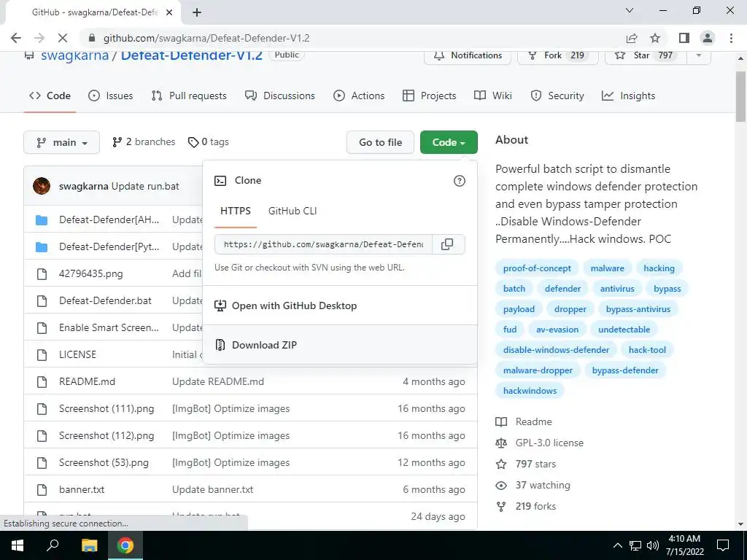Open the 219 forks link
Viewport: 747px width, 560px height.
(526, 506)
